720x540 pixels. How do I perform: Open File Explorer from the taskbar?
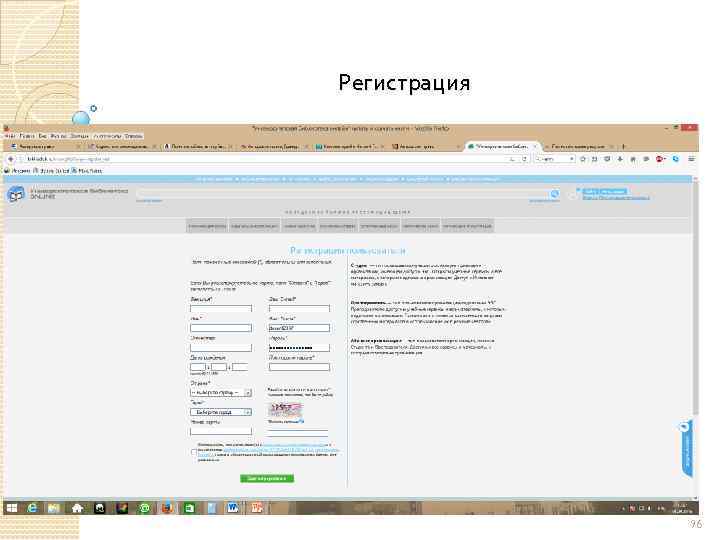pos(54,508)
